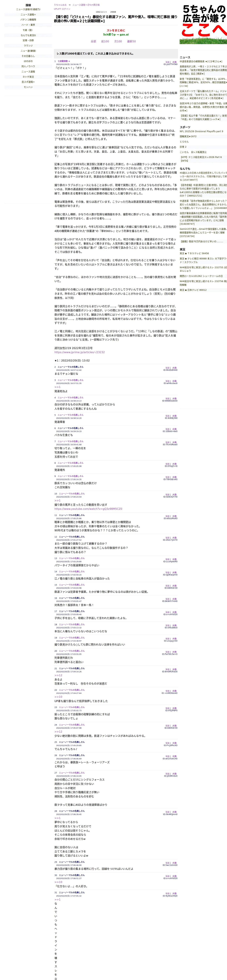Open the youtube.com link in post 10

[88, 509]
